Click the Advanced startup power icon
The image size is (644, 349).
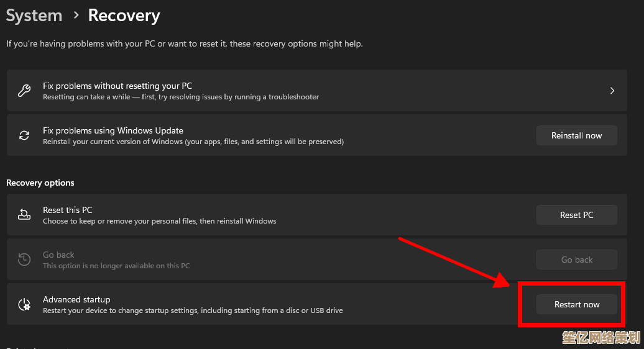point(24,304)
